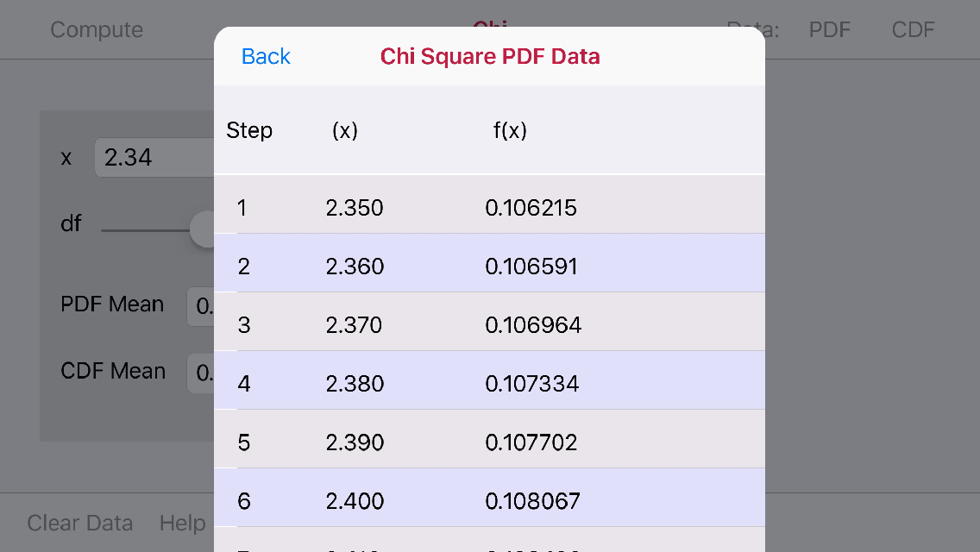Open the Help screen
The width and height of the screenshot is (980, 552).
click(181, 523)
